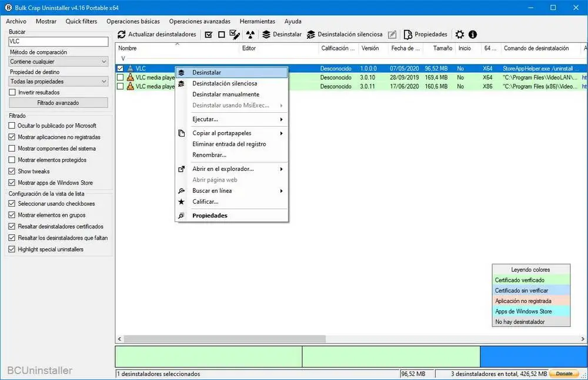
Task: Open the Operaciones avanzadas menu
Action: point(199,21)
